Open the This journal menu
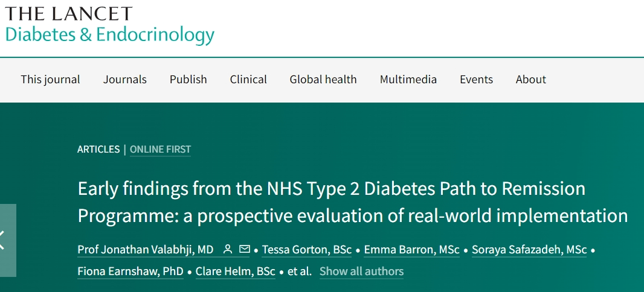644x292 pixels. 51,79
